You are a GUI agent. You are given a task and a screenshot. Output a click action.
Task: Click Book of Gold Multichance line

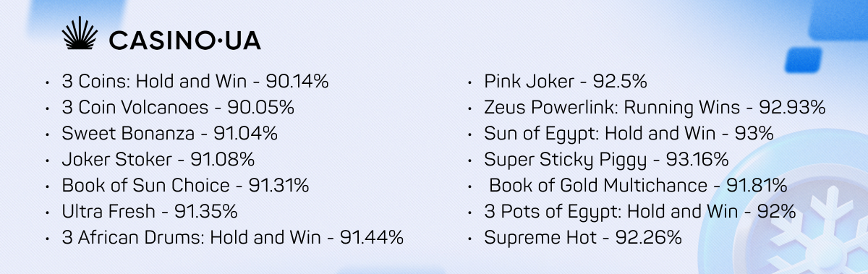(638, 186)
